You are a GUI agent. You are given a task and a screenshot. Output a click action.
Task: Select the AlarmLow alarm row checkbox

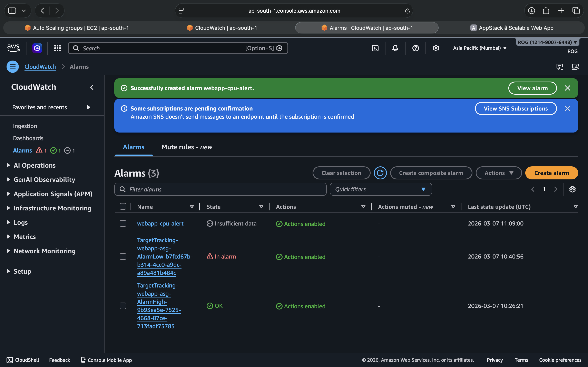click(x=123, y=256)
